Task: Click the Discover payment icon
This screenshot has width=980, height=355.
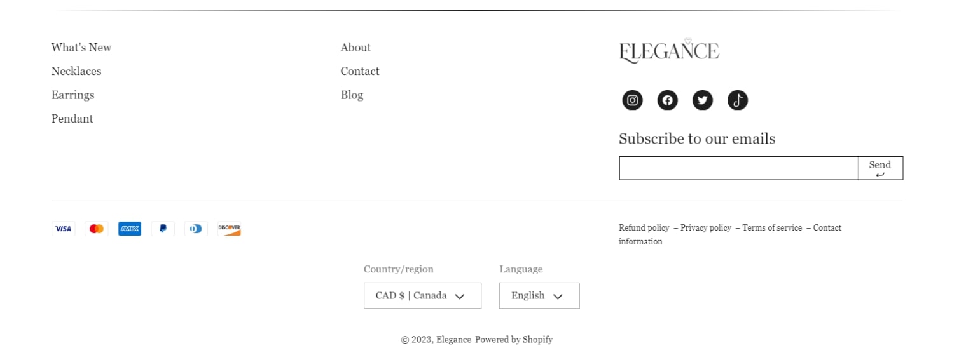Action: pos(229,229)
